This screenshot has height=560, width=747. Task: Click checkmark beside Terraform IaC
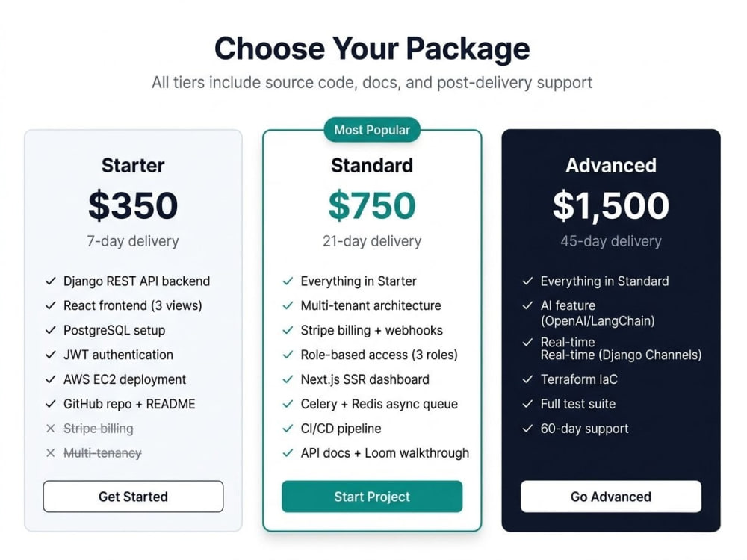(527, 379)
